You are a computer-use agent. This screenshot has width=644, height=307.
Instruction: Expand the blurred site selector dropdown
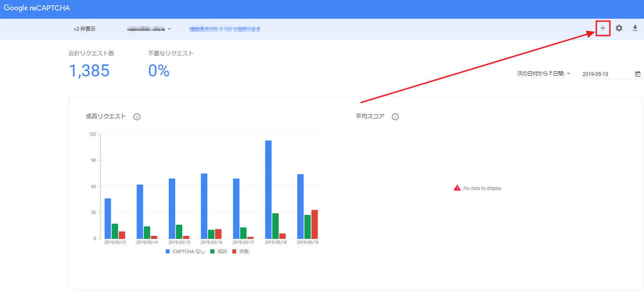pos(149,29)
